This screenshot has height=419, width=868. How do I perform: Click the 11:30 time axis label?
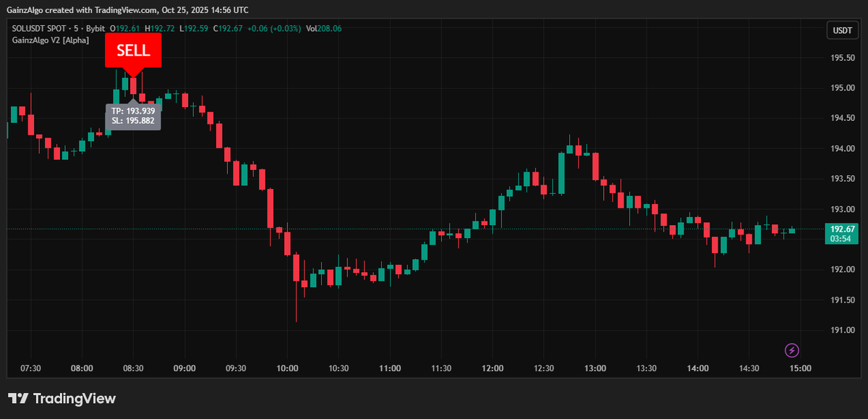[x=441, y=368]
